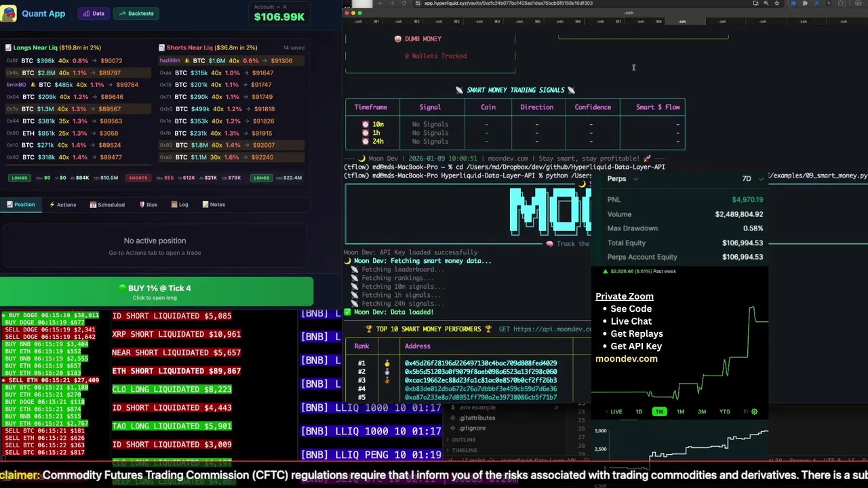Select the 0x92 BTC $1.8M short row
The height and width of the screenshot is (488, 868).
231,145
